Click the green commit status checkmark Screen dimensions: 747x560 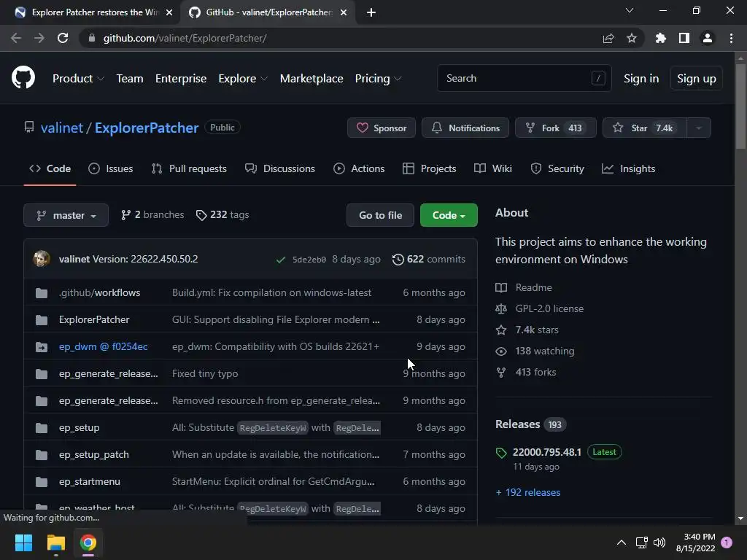pos(281,260)
